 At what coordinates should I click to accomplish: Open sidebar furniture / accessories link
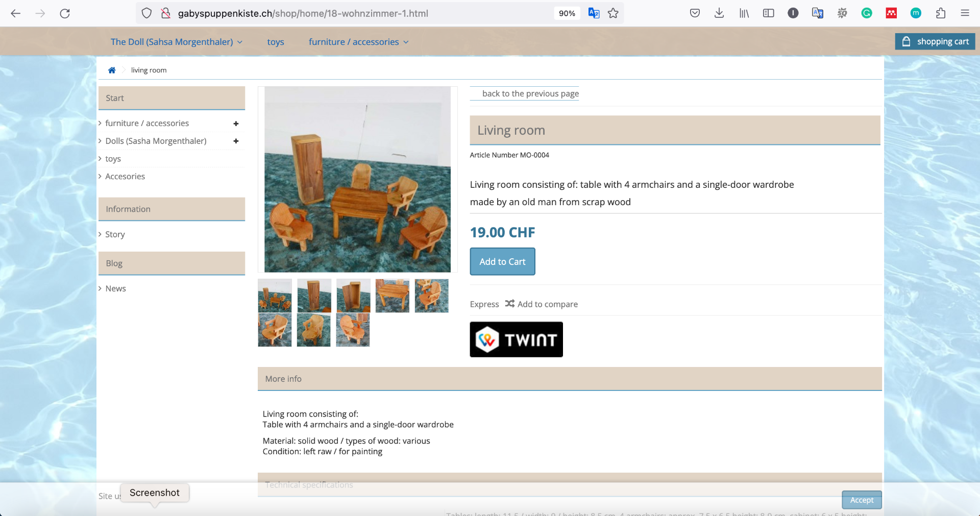(x=147, y=123)
